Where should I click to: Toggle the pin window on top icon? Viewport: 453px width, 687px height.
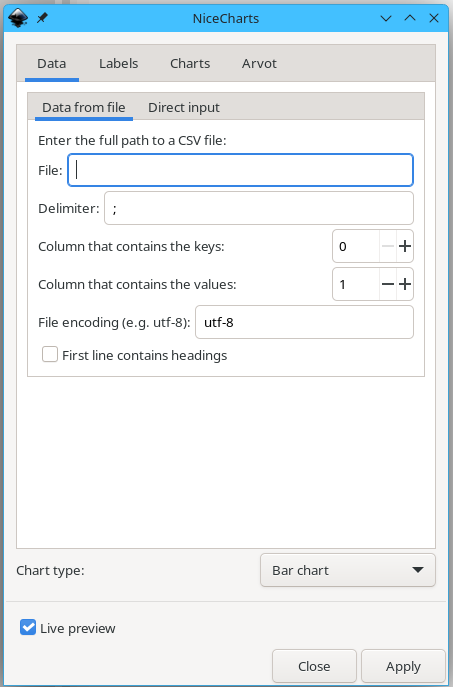click(42, 18)
